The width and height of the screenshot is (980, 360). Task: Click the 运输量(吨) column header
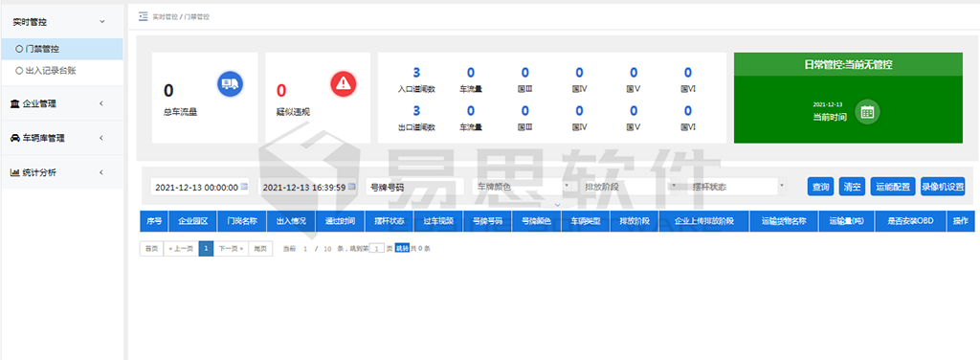(x=846, y=221)
